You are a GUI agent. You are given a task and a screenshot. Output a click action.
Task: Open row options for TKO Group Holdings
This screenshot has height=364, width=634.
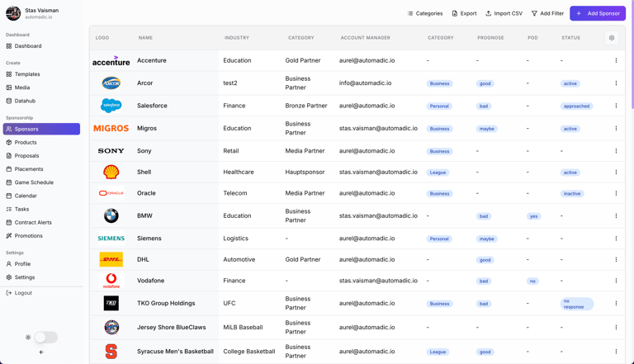click(616, 304)
